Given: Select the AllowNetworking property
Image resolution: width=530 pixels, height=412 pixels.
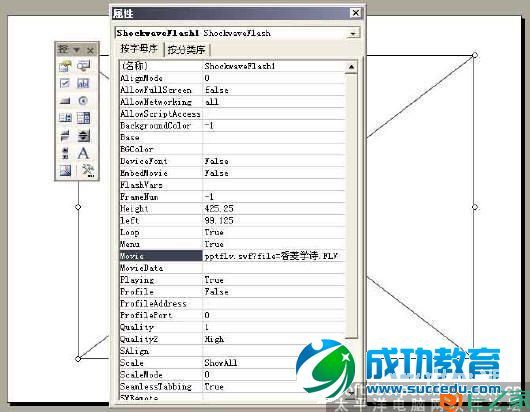Looking at the screenshot, I should (161, 102).
